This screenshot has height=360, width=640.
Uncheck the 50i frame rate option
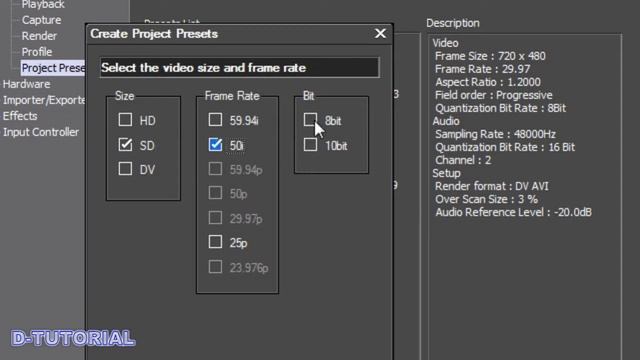pos(215,144)
